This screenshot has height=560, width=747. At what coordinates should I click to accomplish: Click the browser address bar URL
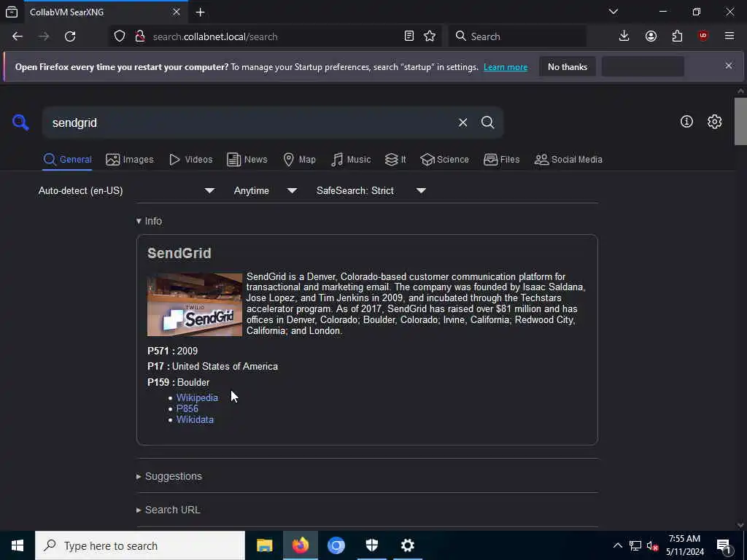click(x=215, y=36)
